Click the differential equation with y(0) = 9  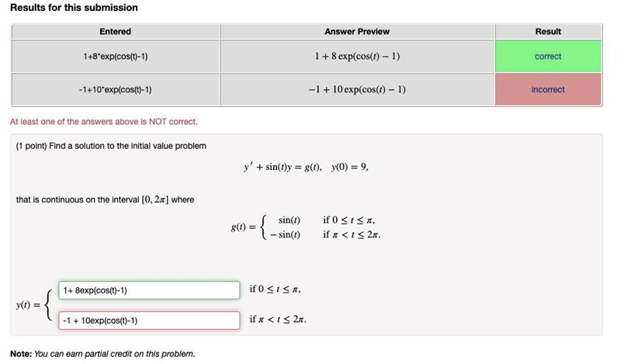click(x=305, y=168)
